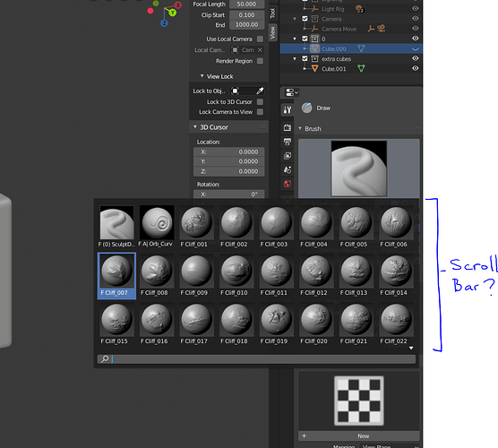Screen dimensions: 498x448
Task: Select the F Cliff_019 brush thumbnail
Action: pyautogui.click(x=276, y=323)
